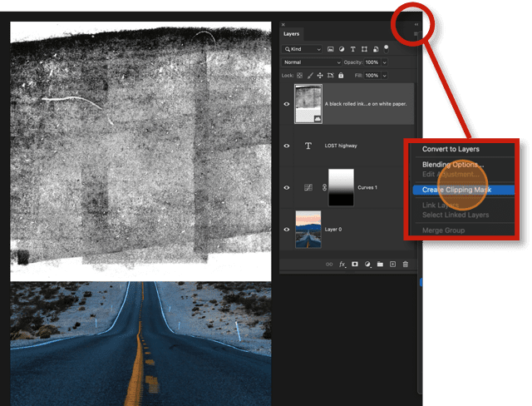The height and width of the screenshot is (406, 532).
Task: Select the Curves 1 gradient mask thumbnail
Action: pos(342,187)
